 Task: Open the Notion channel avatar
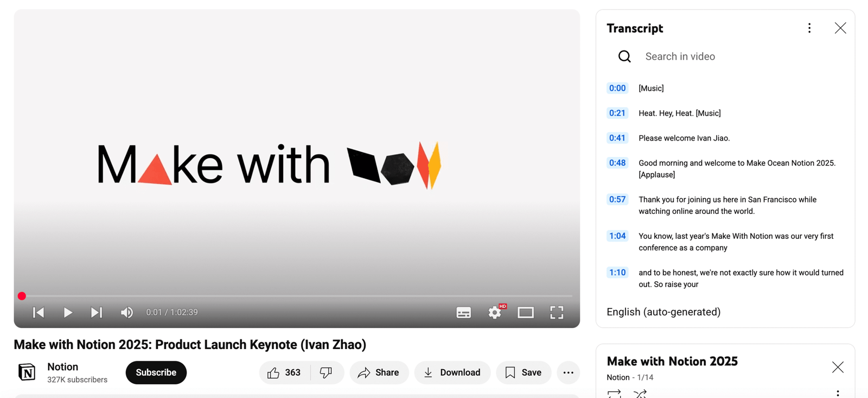(27, 372)
